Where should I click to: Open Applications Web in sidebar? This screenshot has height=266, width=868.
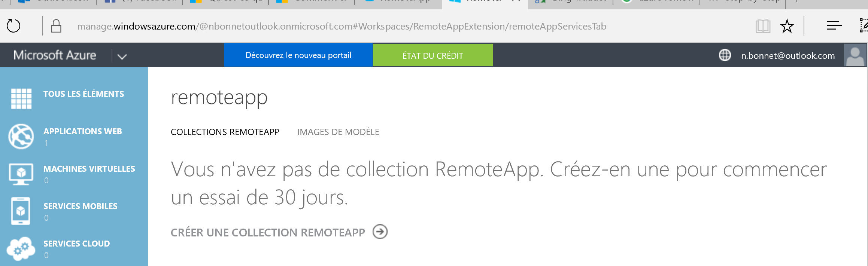82,132
